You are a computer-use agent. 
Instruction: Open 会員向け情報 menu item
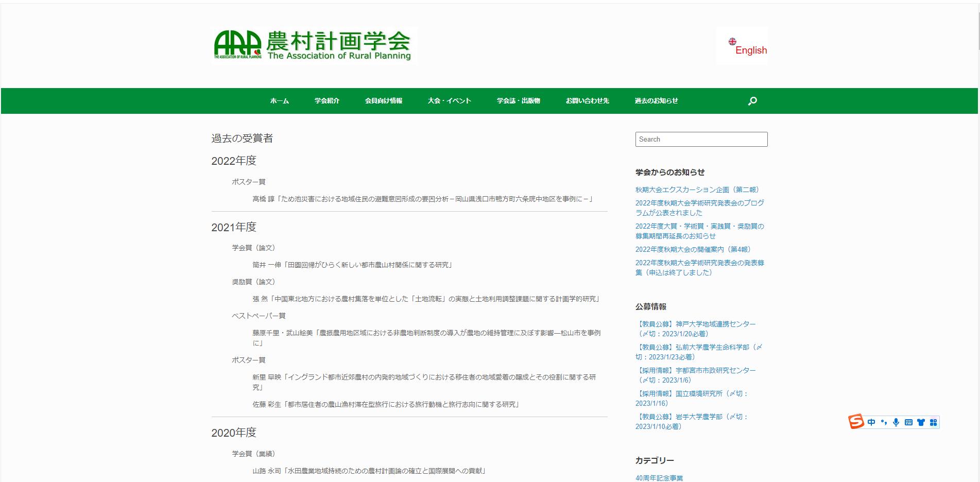[384, 101]
